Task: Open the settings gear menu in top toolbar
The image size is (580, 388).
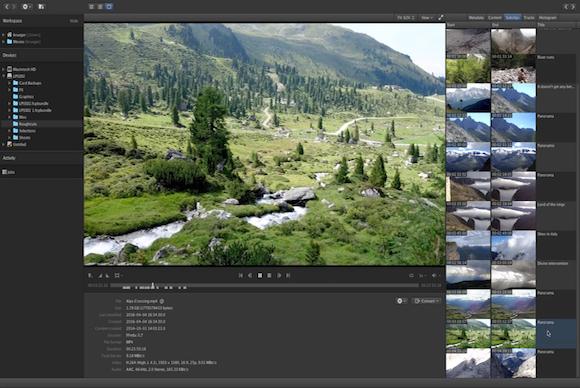Action: click(26, 7)
